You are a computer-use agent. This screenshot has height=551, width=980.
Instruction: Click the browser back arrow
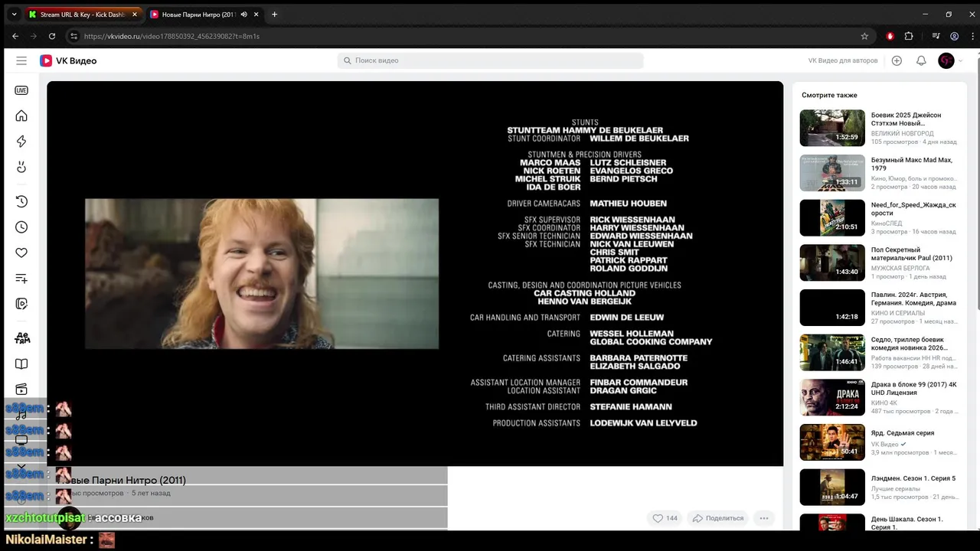pyautogui.click(x=15, y=36)
